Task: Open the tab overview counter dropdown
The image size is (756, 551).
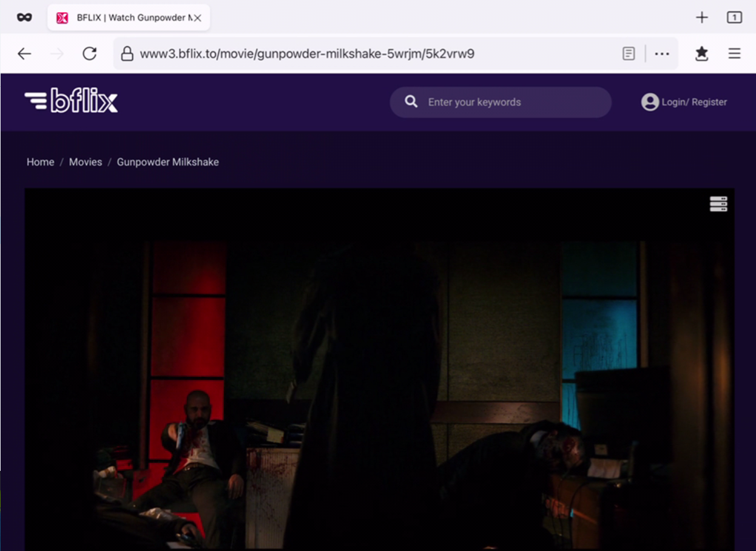Action: 734,17
